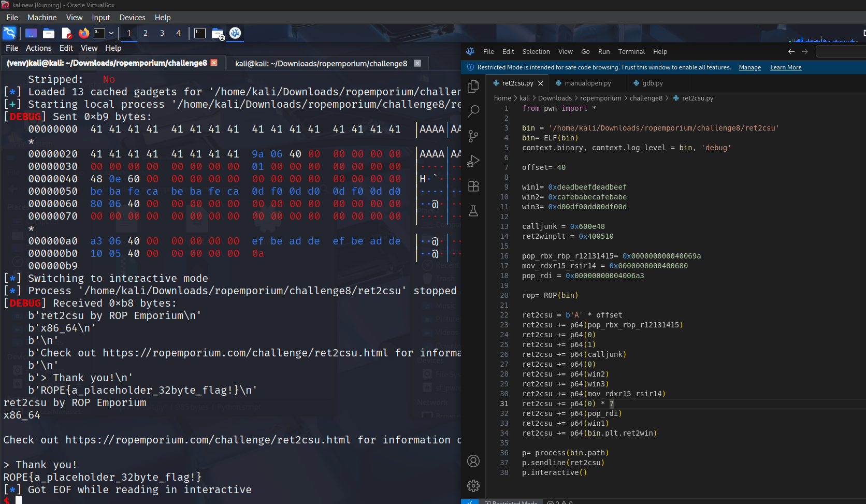Click 'ropemporium' in editor breadcrumb
The height and width of the screenshot is (504, 866).
pos(601,98)
